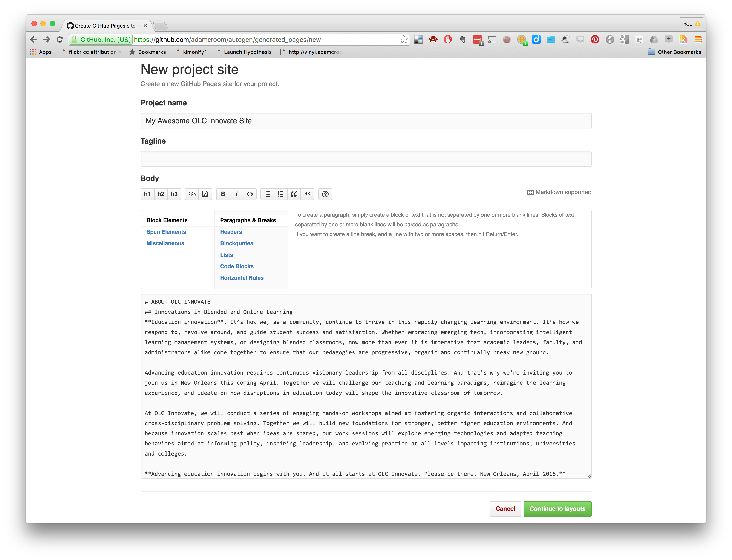This screenshot has width=732, height=560.
Task: Click the body textarea resize handle
Action: tap(589, 476)
